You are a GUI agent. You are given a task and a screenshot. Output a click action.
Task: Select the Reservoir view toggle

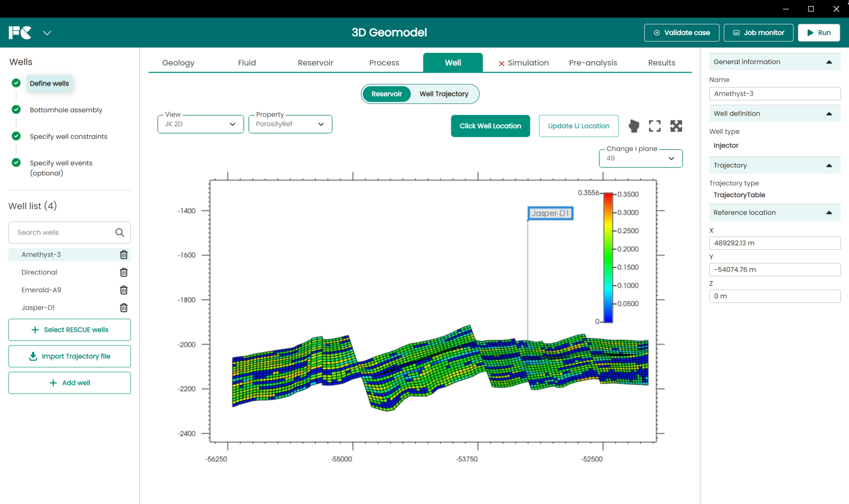click(x=386, y=94)
